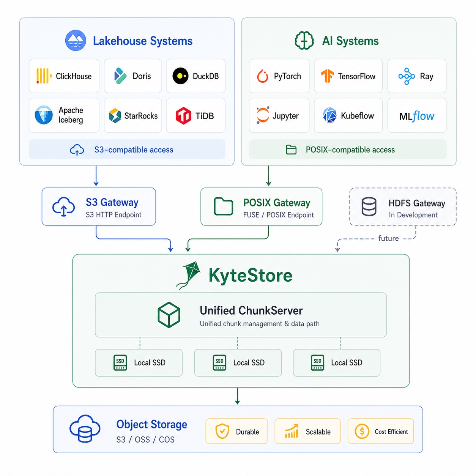Image resolution: width=476 pixels, height=476 pixels.
Task: Click the S3 / OSS / COS text
Action: click(x=145, y=440)
